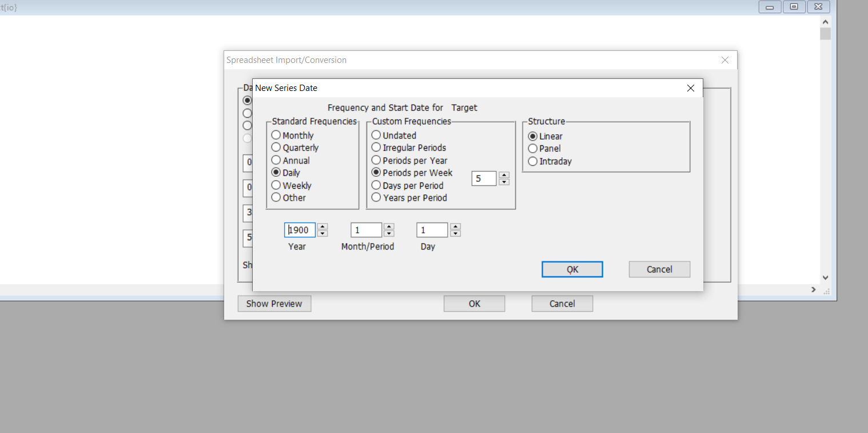The image size is (868, 433).
Task: Increase the periods per week count
Action: (504, 176)
